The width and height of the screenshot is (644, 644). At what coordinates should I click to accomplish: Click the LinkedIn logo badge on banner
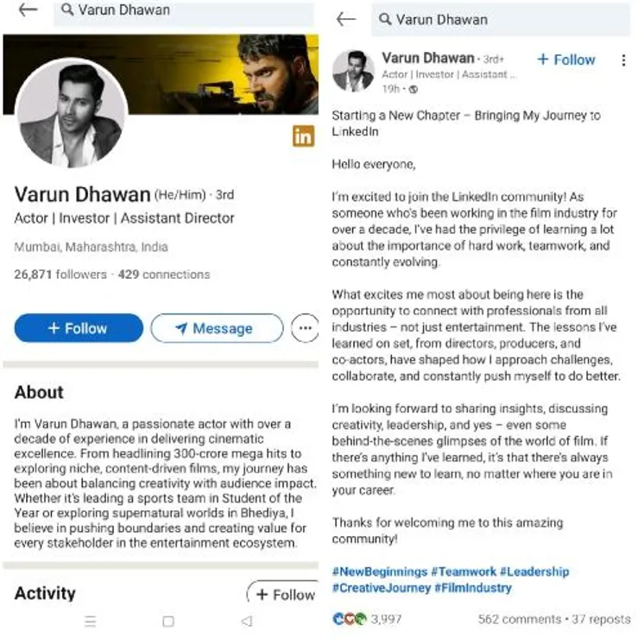[x=303, y=136]
